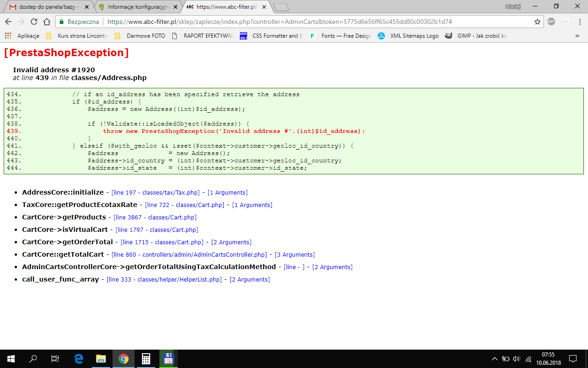Open link line 3867 classes/Cart.php
Viewport: 588px width, 368px height.
155,218
